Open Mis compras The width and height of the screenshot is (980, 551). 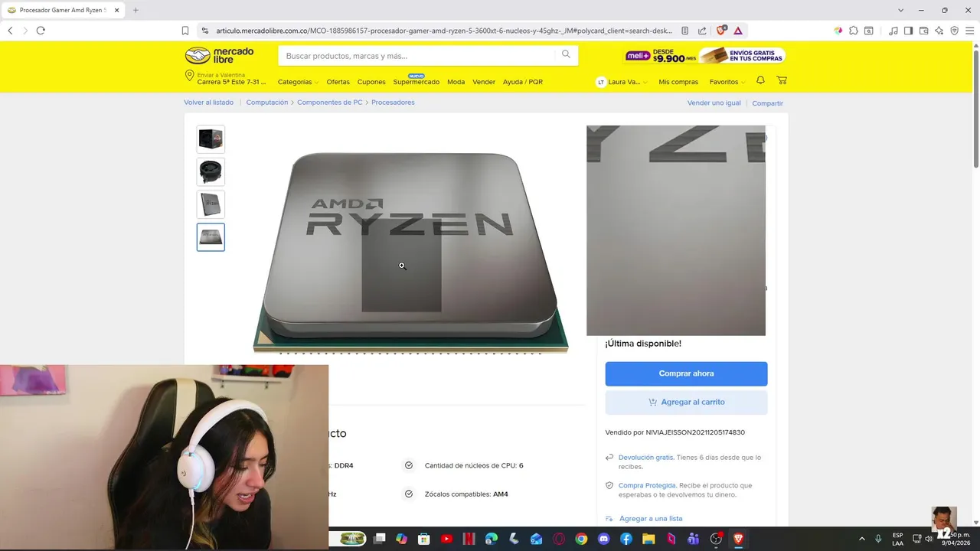click(678, 82)
